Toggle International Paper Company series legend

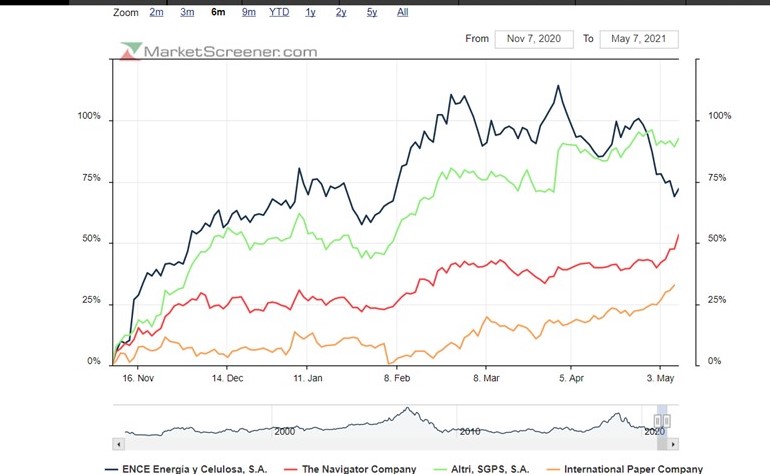(625, 469)
